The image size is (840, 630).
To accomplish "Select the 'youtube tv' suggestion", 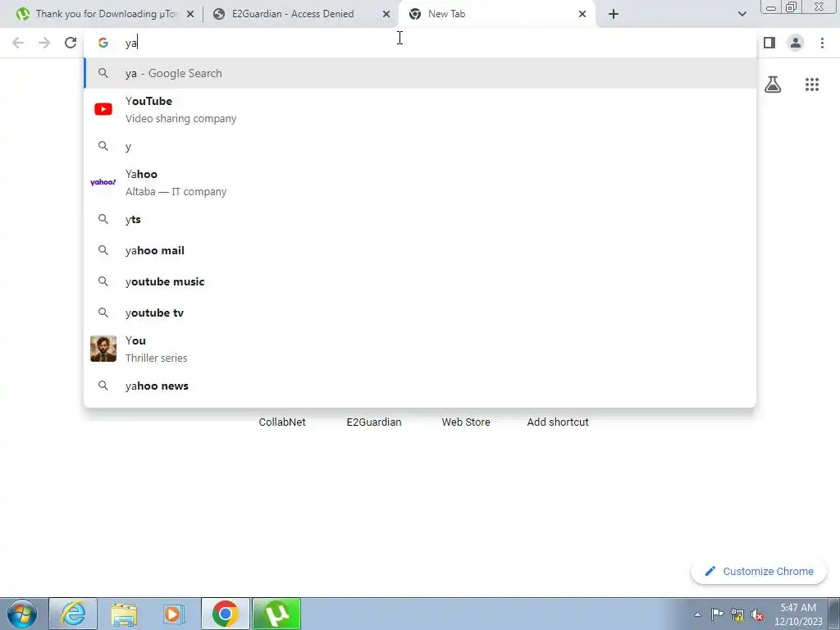I will tap(420, 313).
